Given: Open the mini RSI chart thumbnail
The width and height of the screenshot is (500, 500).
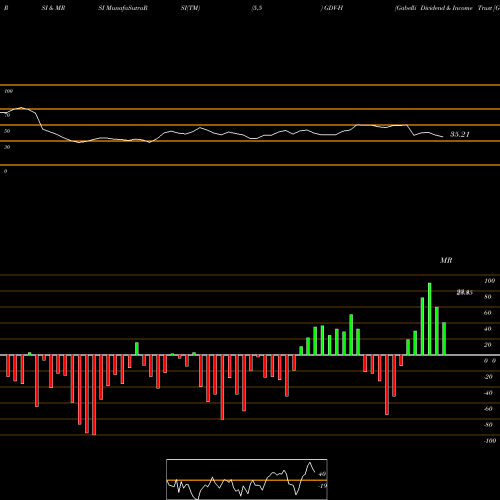Looking at the screenshot, I should (x=247, y=479).
